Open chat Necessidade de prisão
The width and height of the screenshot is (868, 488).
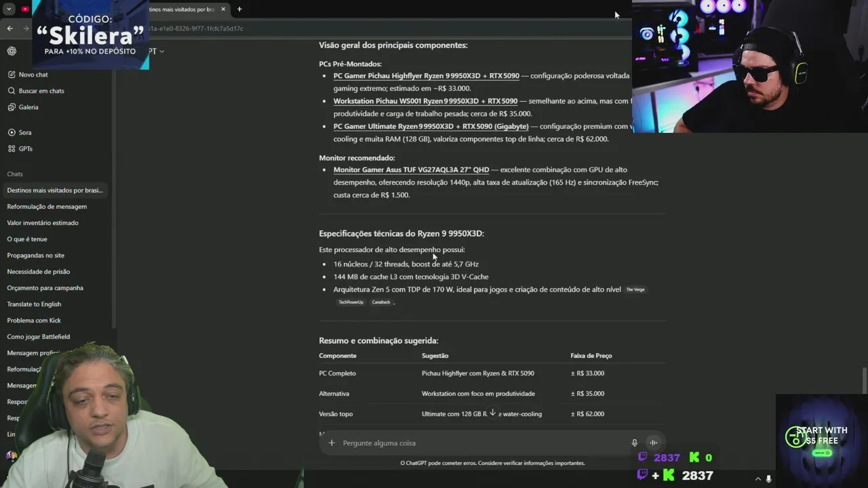point(39,272)
